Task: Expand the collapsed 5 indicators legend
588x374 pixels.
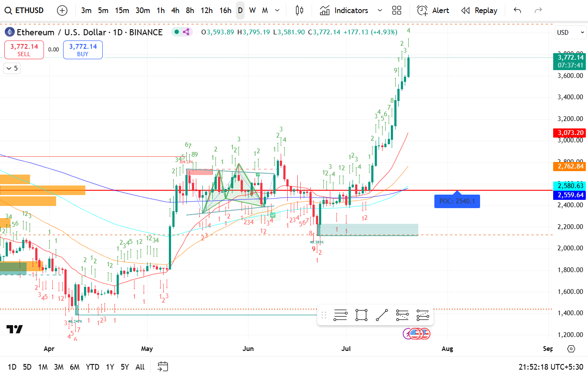Action: (x=11, y=68)
